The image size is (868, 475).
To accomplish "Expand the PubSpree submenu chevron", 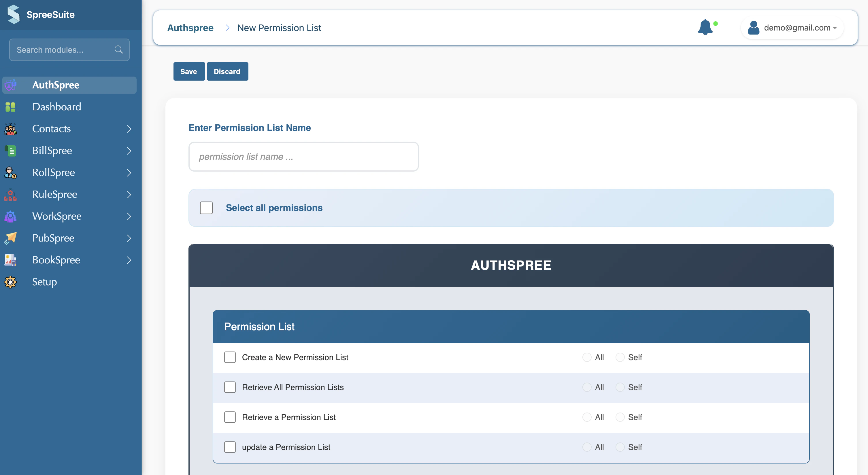I will tap(129, 238).
